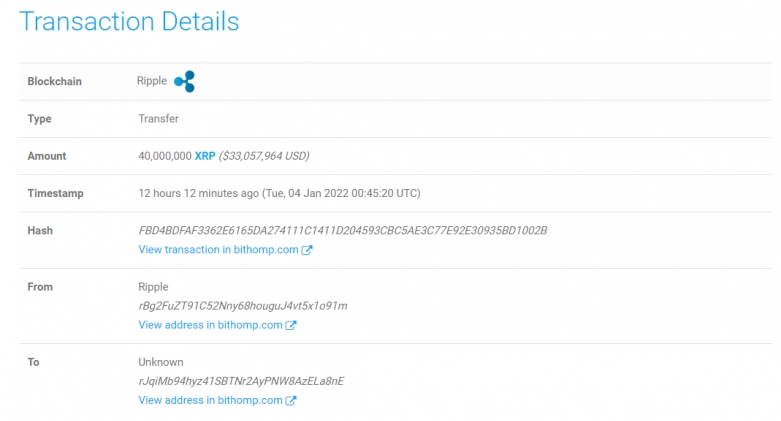The image size is (781, 421).
Task: Click external-link icon in the To row
Action: point(291,401)
